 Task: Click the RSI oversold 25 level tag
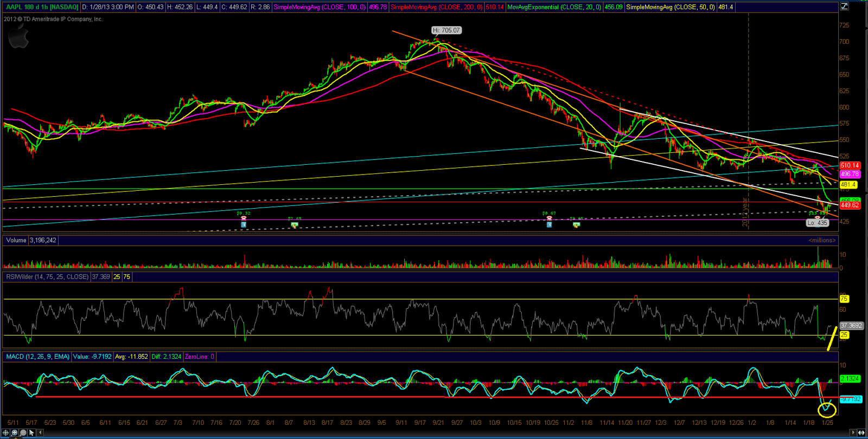(x=844, y=335)
